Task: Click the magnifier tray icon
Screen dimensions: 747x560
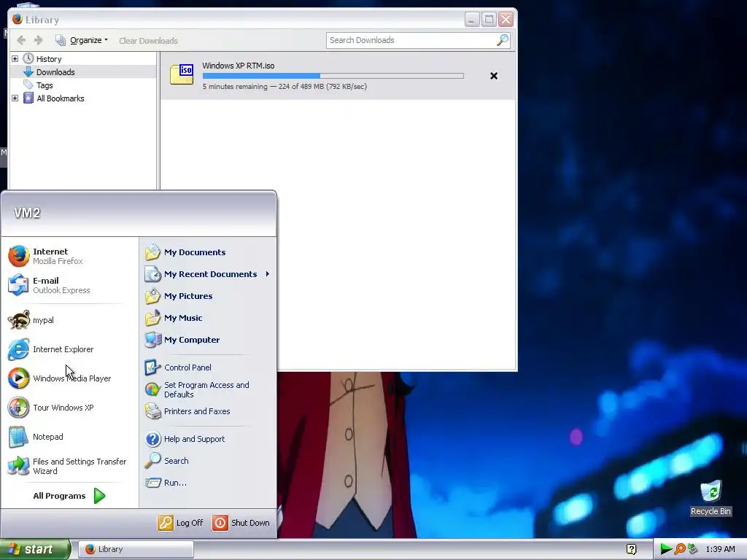Action: [680, 549]
